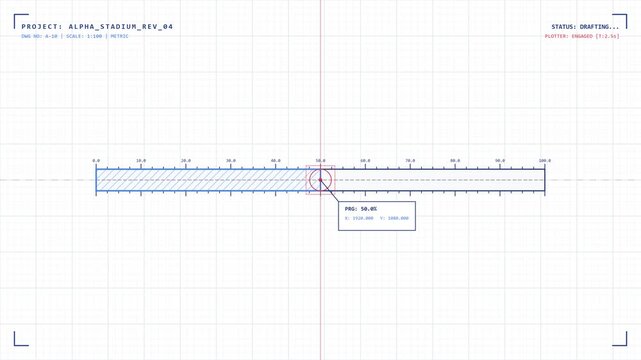641x360 pixels.
Task: Click the hatched filled portion of the progress bar
Action: pos(208,180)
